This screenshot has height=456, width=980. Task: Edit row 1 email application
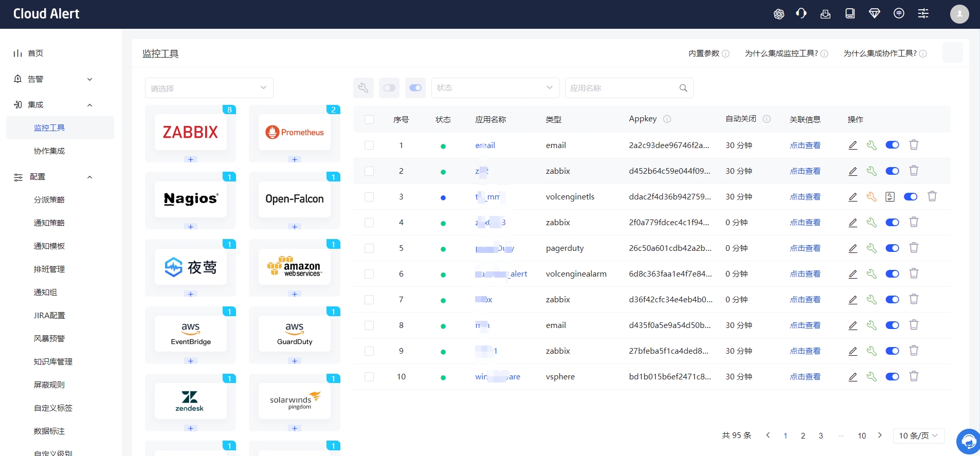click(853, 145)
